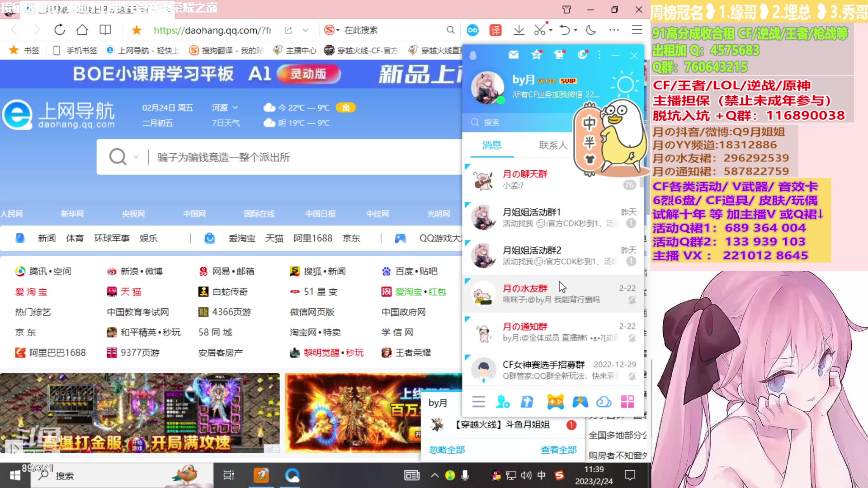Select the 环球军事 category tab
The image size is (868, 488).
click(112, 238)
